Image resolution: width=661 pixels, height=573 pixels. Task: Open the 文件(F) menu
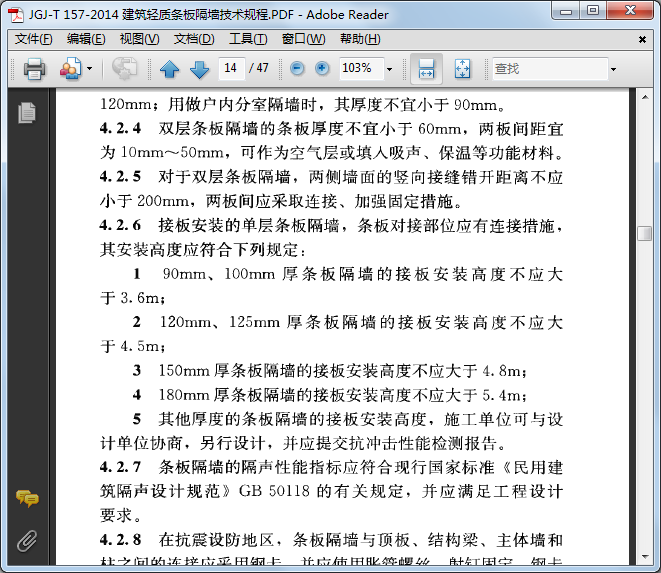click(34, 39)
